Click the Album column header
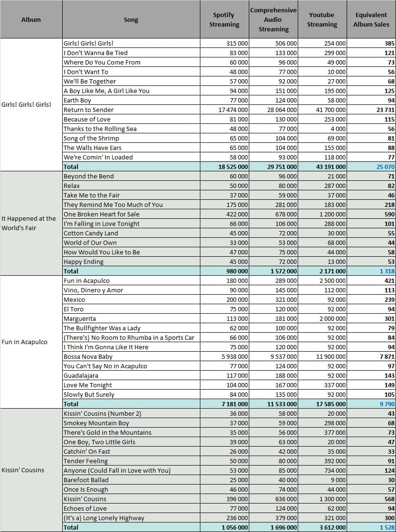The height and width of the screenshot is (532, 396). [x=31, y=19]
